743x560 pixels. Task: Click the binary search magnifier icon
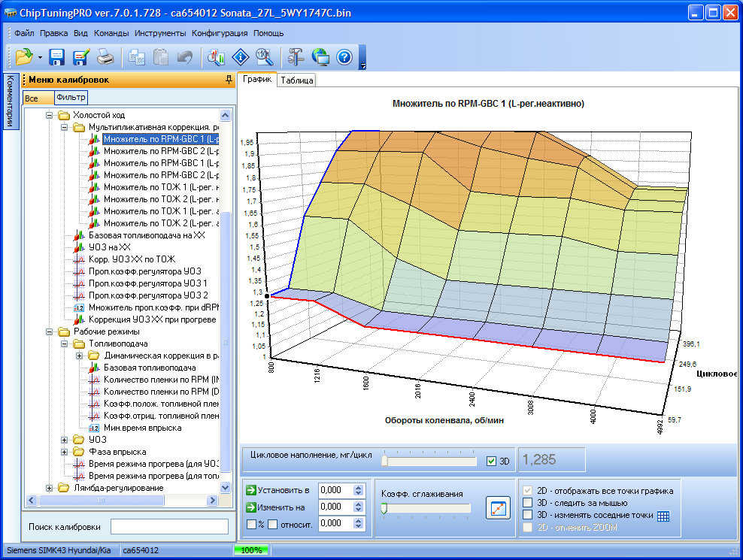pyautogui.click(x=263, y=57)
